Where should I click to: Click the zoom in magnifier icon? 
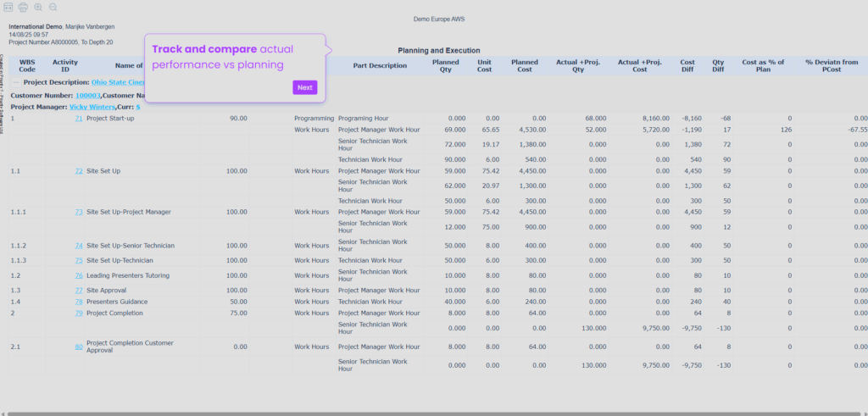[x=38, y=7]
